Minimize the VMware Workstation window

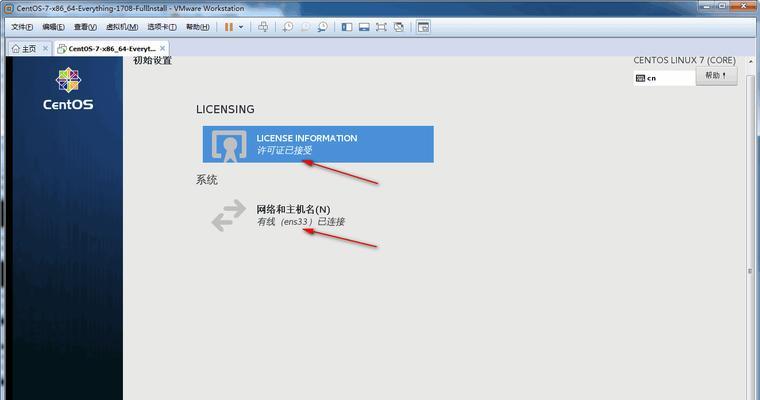pos(707,6)
